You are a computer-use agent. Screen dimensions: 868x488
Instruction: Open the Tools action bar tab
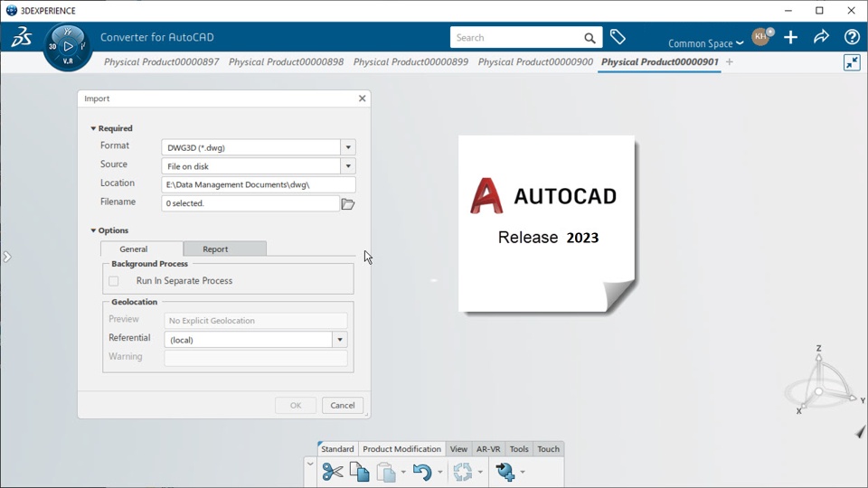(x=519, y=449)
